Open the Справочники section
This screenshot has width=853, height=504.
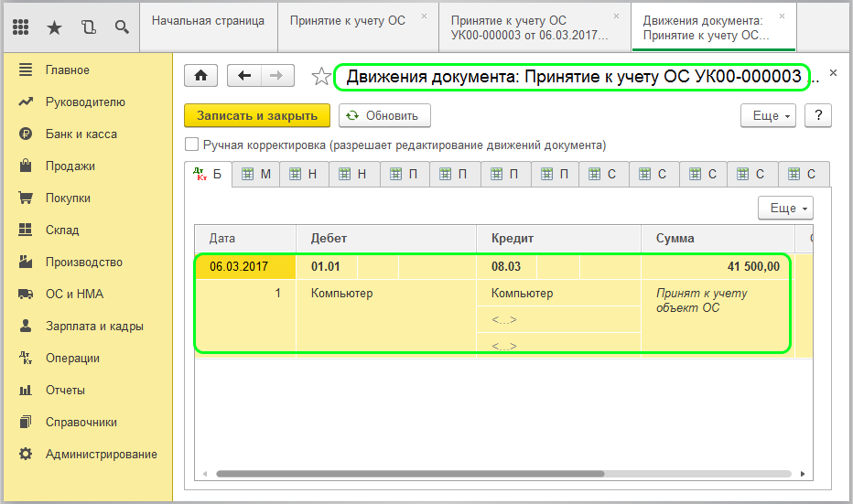[81, 423]
